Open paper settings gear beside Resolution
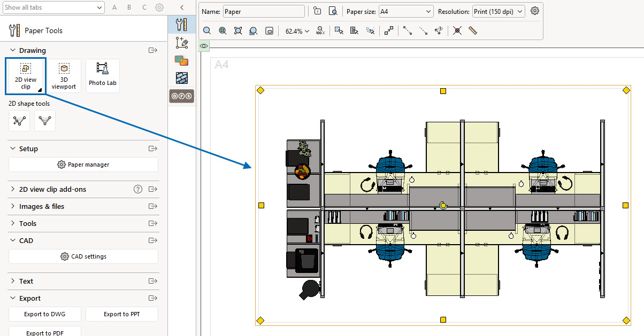The image size is (644, 336). point(535,11)
